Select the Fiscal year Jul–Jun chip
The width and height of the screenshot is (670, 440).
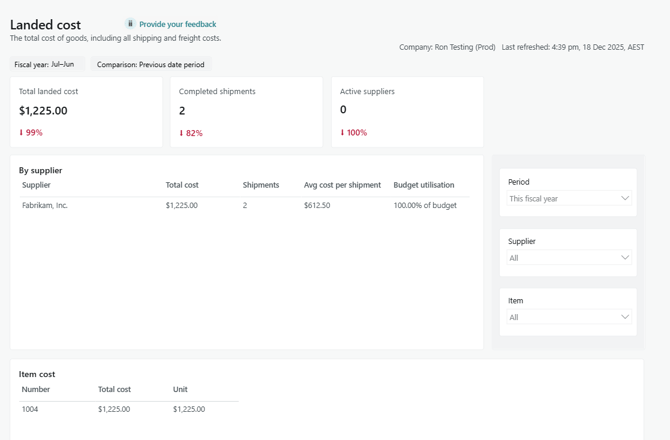point(44,65)
